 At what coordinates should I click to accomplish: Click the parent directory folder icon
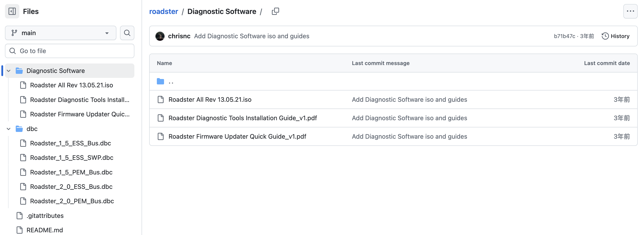tap(160, 81)
